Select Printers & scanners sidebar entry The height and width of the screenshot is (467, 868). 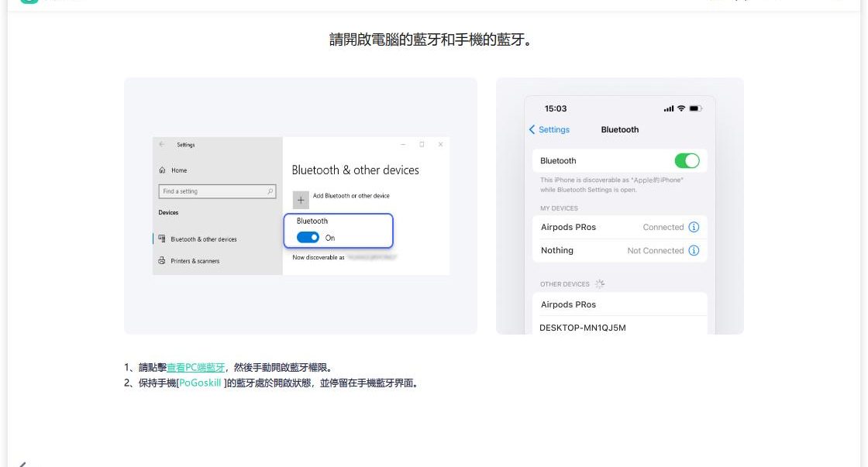[195, 261]
